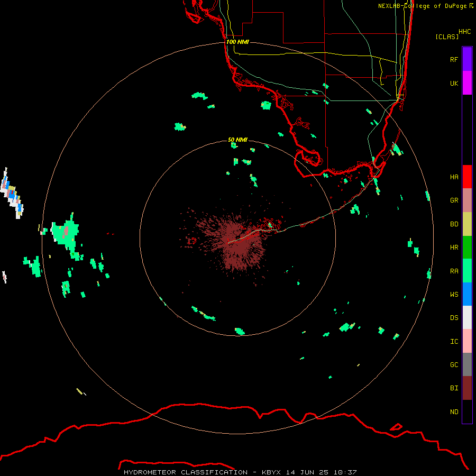Click the HA red legend swatch
476x476 pixels.
coord(467,177)
